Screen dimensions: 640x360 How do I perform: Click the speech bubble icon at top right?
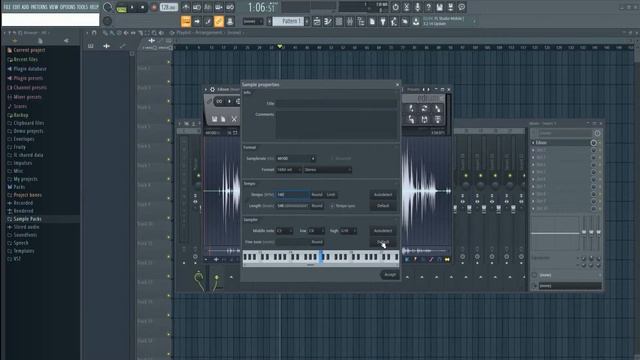[x=462, y=7]
